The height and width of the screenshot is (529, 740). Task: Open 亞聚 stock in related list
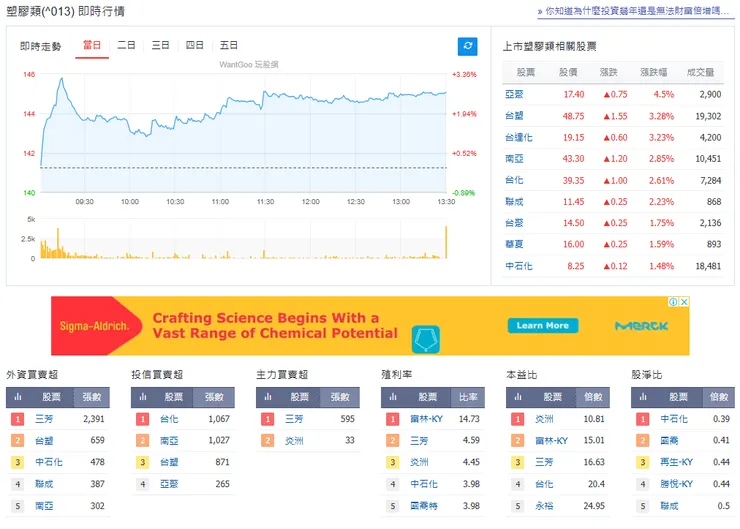[x=514, y=94]
